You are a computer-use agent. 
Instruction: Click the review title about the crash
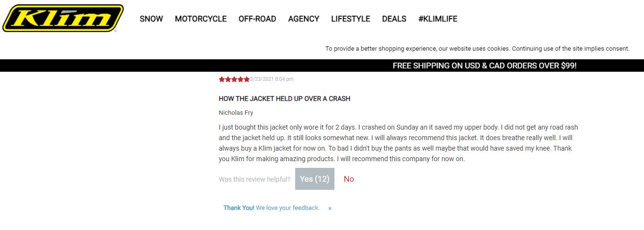point(285,99)
